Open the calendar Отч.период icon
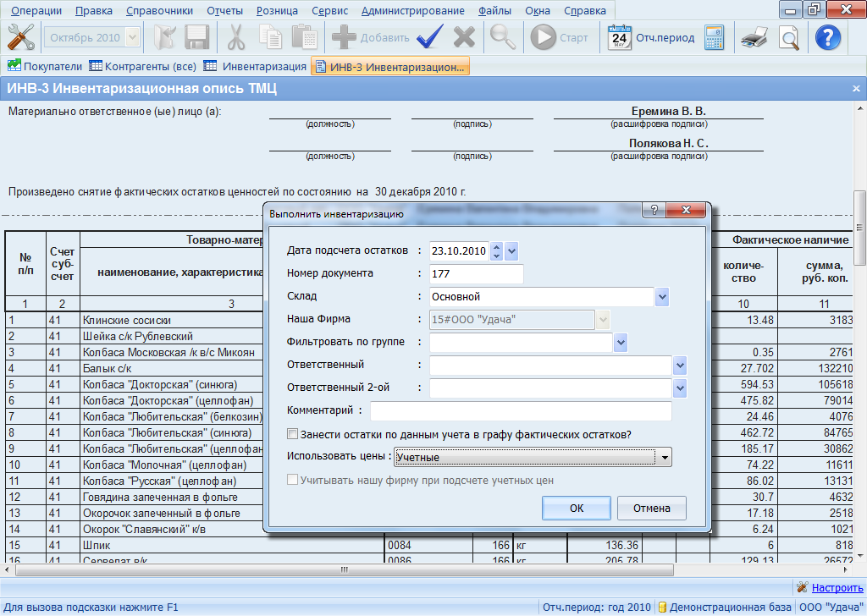Screen dimensions: 867x616 [620, 37]
